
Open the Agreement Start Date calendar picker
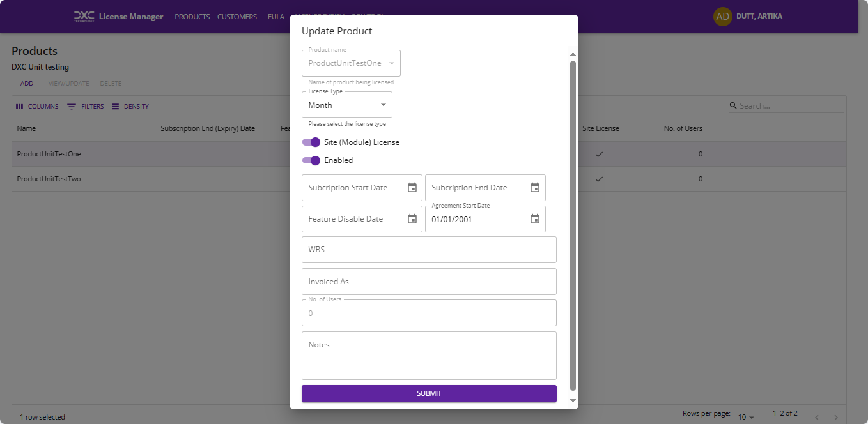click(535, 219)
